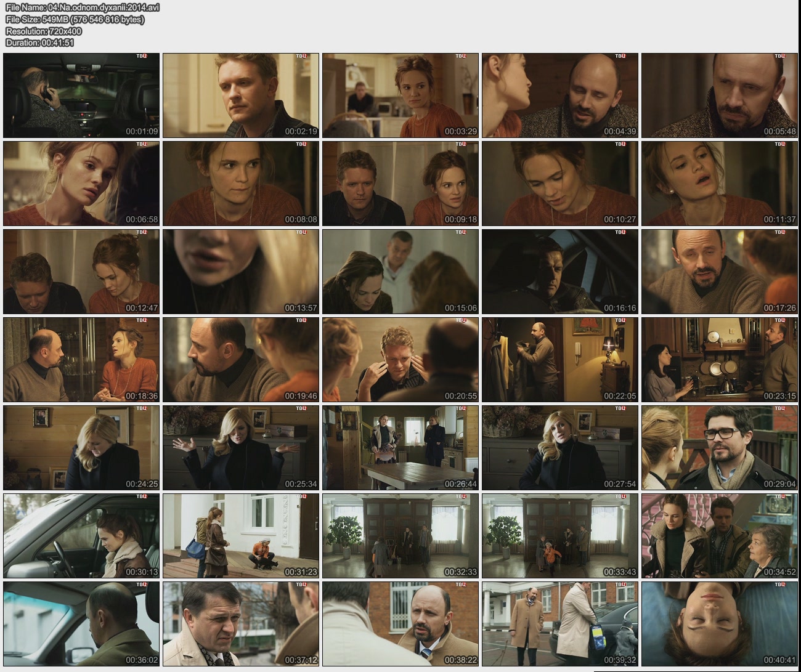Select the frame at 00:02:19
801x672 pixels.
pos(240,95)
